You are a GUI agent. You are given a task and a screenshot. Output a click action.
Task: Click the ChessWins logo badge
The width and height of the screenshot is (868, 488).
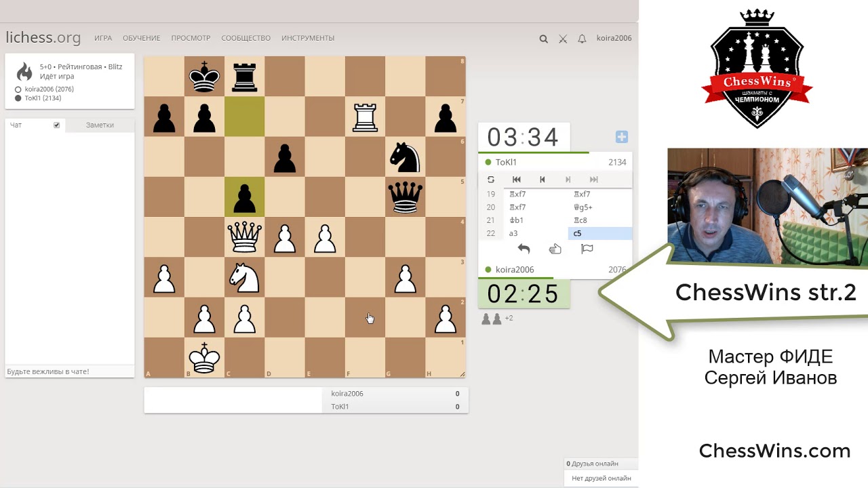757,68
